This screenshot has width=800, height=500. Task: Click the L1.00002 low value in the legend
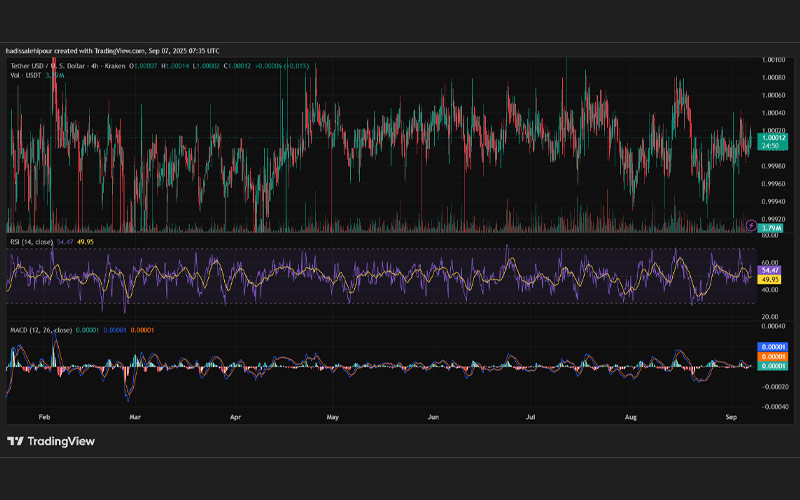tap(206, 66)
